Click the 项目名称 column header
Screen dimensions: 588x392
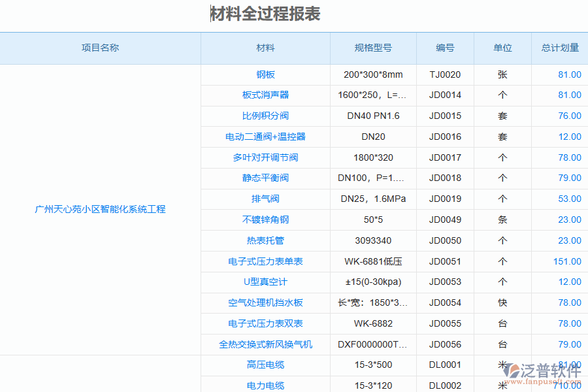click(x=100, y=48)
